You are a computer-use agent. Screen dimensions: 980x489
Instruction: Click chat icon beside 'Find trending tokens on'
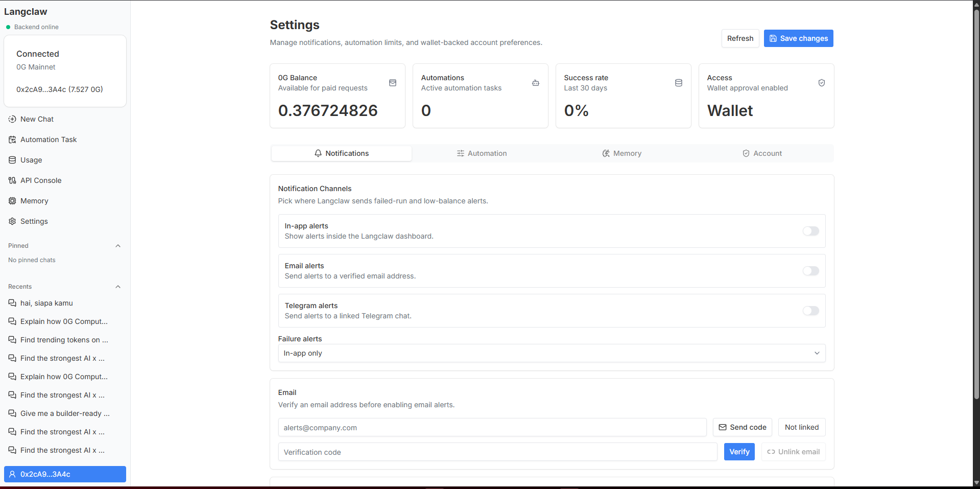click(12, 340)
